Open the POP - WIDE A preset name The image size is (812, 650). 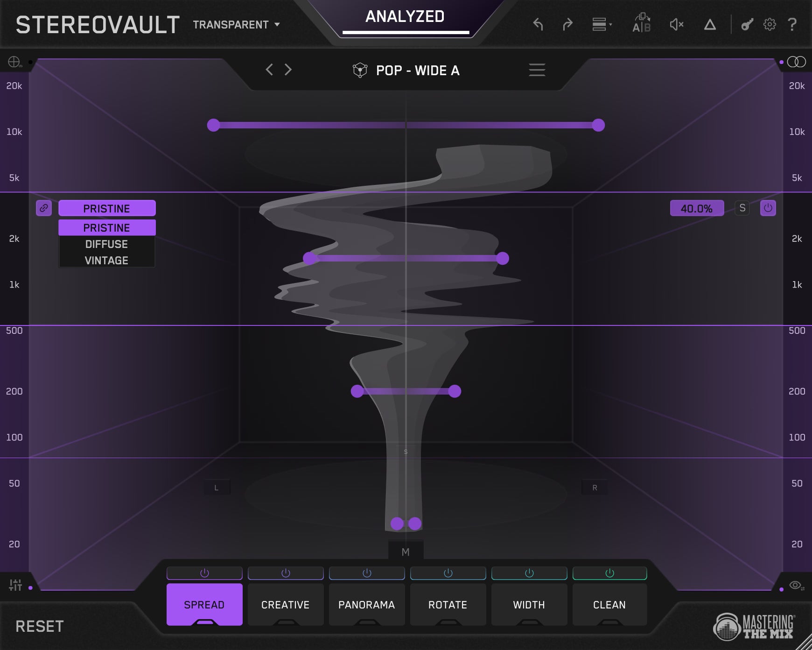418,71
